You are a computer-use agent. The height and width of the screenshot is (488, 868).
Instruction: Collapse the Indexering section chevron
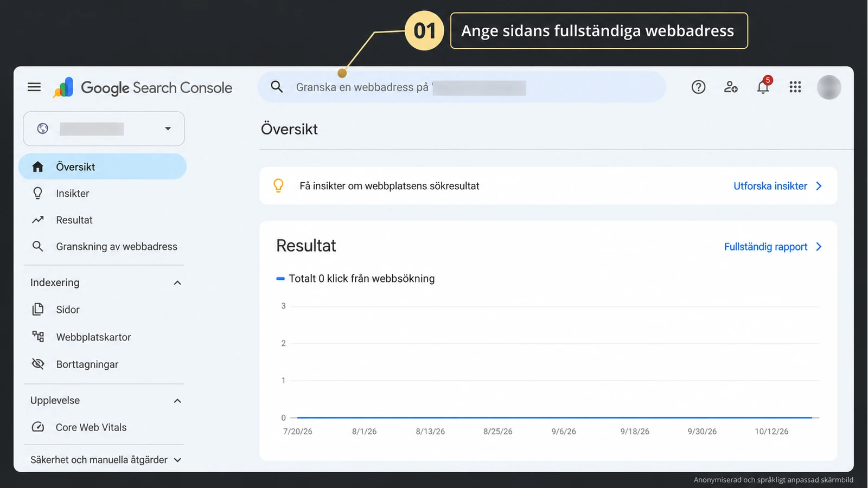point(177,282)
